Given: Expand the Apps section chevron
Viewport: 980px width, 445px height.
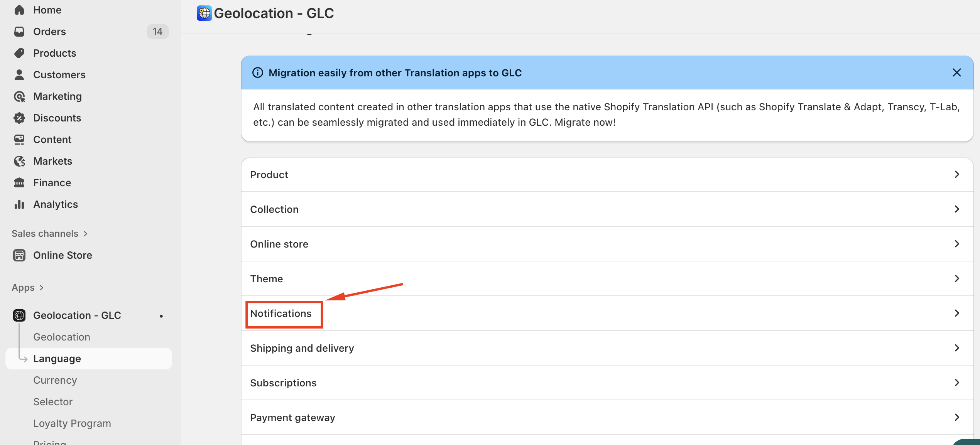Looking at the screenshot, I should coord(41,288).
